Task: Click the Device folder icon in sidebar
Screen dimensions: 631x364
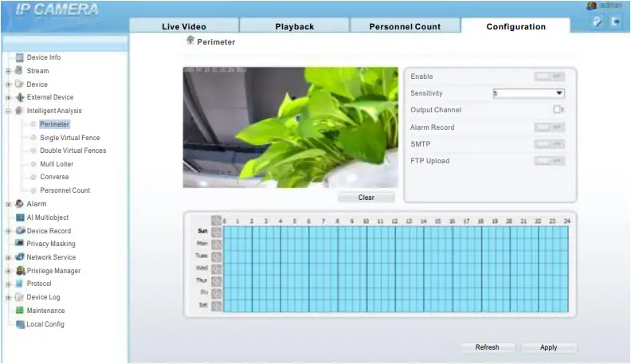Action: click(x=19, y=84)
